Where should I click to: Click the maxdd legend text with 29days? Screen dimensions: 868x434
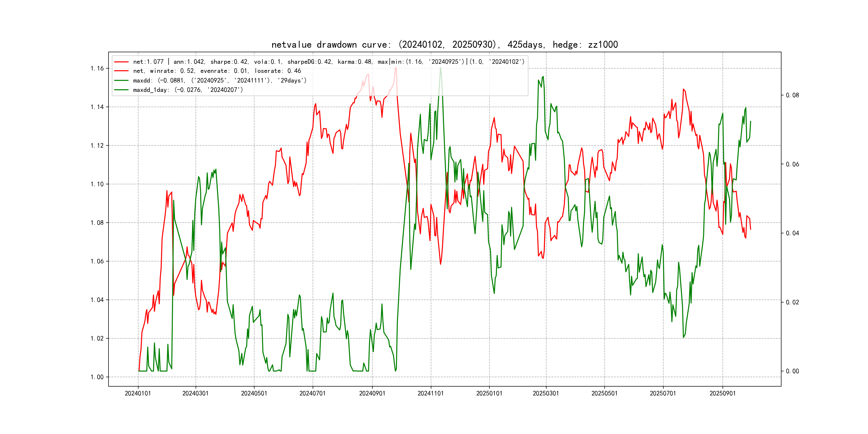[x=220, y=81]
